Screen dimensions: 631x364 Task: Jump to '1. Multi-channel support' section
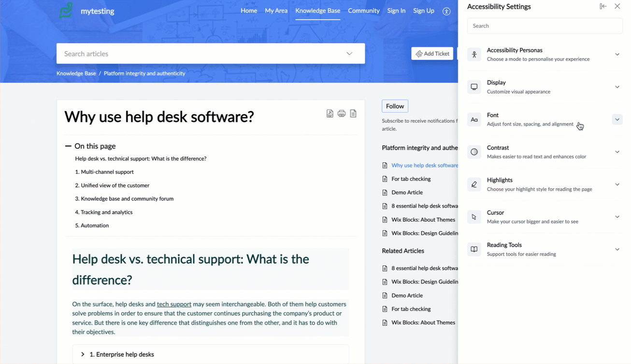(x=104, y=172)
